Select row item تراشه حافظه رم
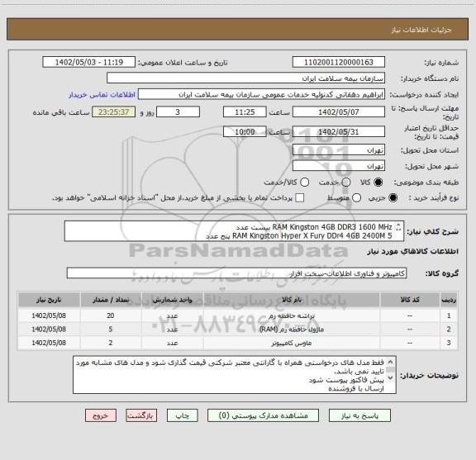This screenshot has height=460, width=476. point(292,315)
